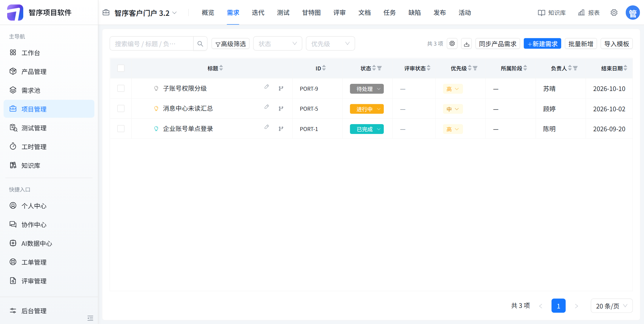Sort the table by ID column
This screenshot has width=644, height=324.
tap(324, 68)
